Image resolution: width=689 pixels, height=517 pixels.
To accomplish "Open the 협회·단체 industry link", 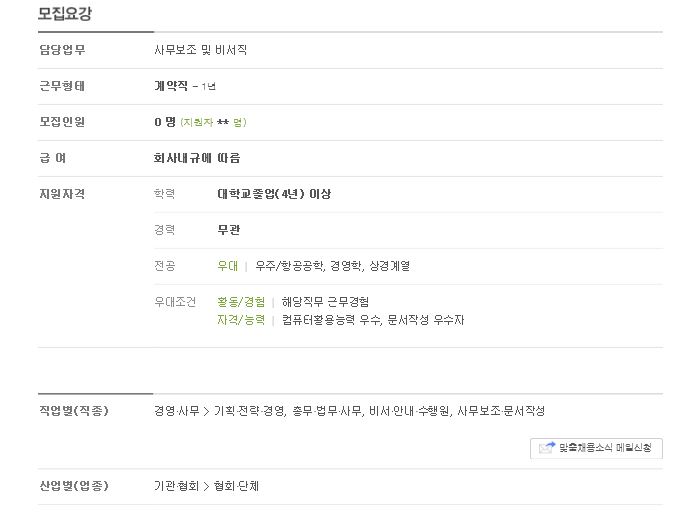I will point(236,486).
